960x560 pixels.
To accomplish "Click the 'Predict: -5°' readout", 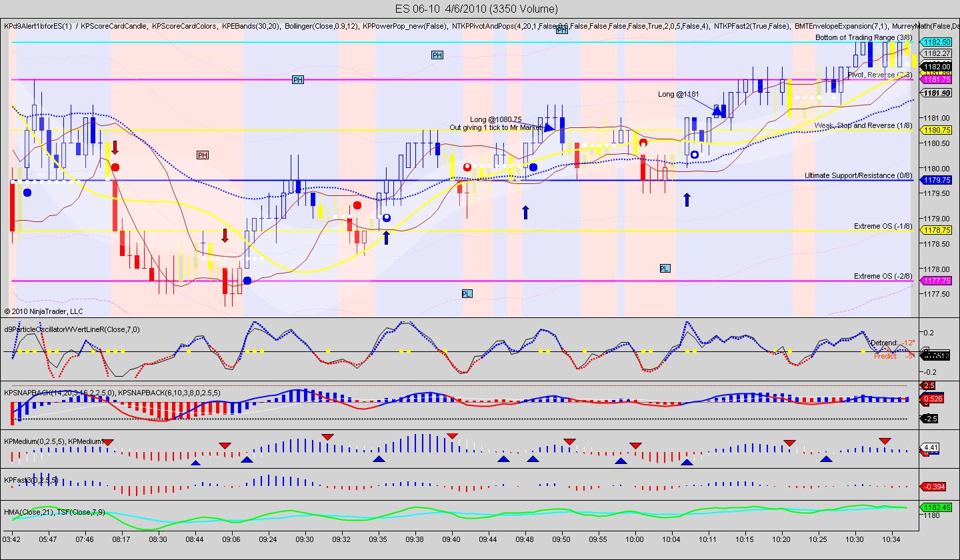I will click(894, 356).
